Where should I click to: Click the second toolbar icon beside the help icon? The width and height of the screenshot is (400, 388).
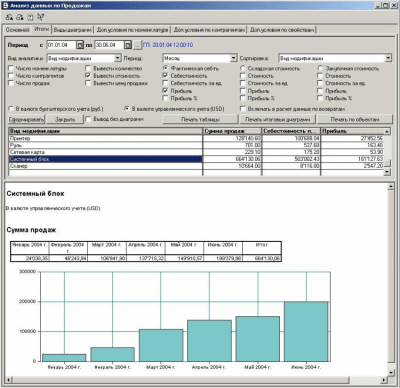[20, 17]
